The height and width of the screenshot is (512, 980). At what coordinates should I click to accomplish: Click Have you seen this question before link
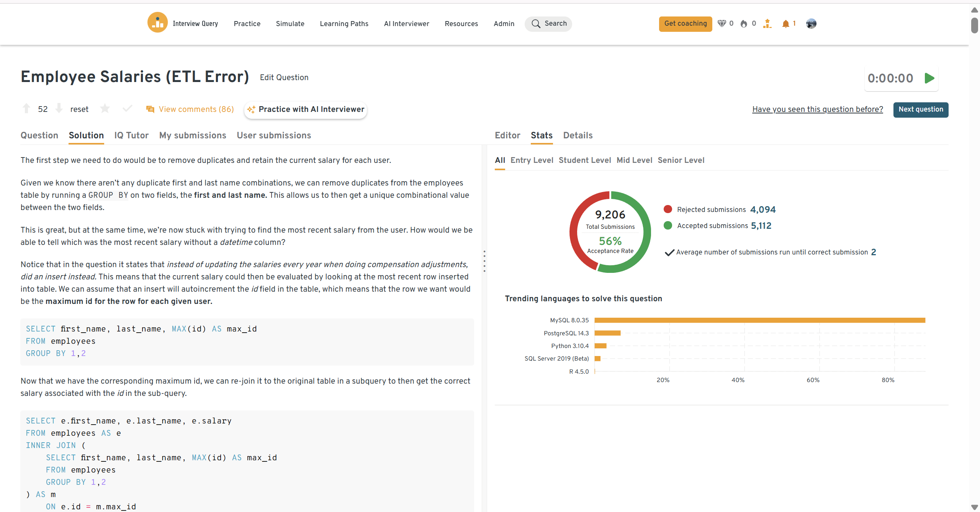click(x=817, y=109)
